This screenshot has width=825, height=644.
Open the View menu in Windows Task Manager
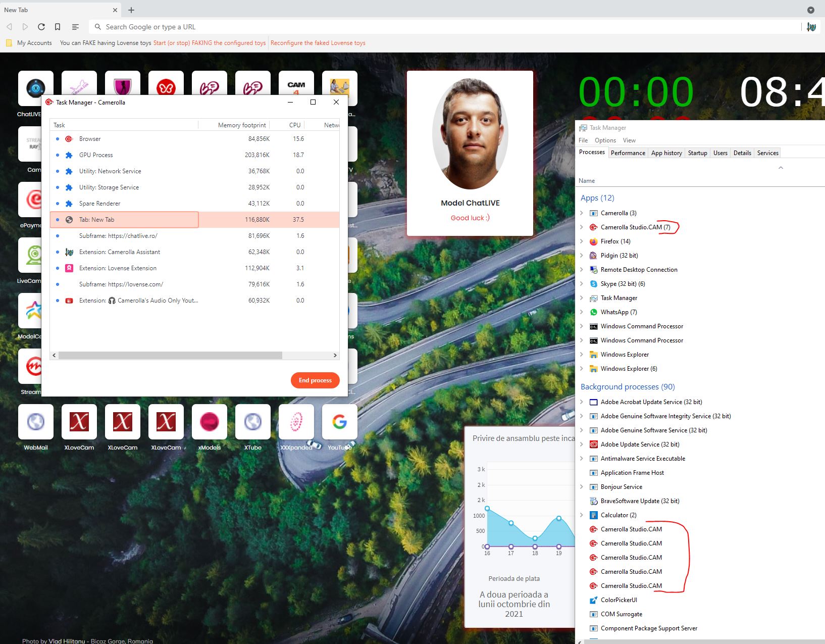pyautogui.click(x=629, y=140)
